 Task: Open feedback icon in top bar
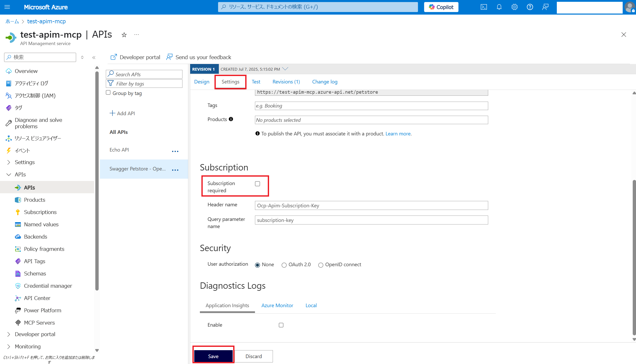coord(545,7)
